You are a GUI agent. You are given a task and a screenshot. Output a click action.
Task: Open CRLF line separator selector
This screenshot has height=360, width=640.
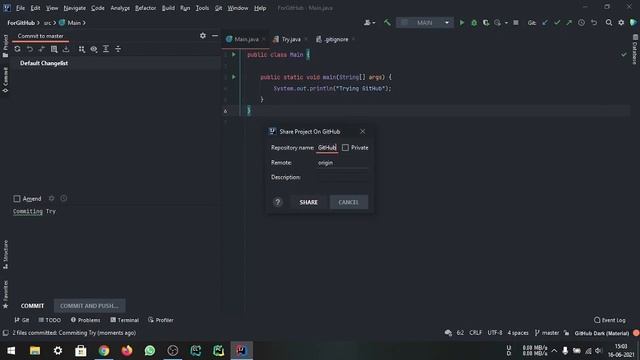tap(476, 333)
